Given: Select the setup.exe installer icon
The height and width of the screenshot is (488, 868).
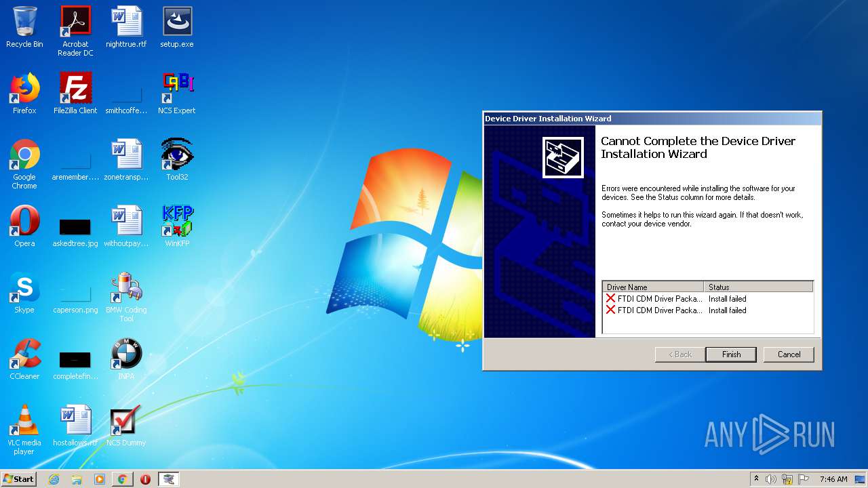Looking at the screenshot, I should (177, 27).
